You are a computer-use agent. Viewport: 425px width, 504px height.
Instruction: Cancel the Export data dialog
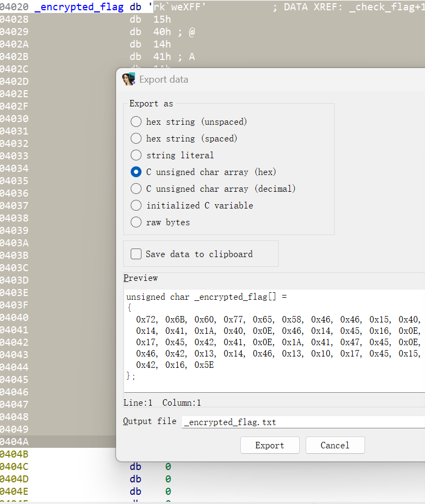[x=335, y=445]
